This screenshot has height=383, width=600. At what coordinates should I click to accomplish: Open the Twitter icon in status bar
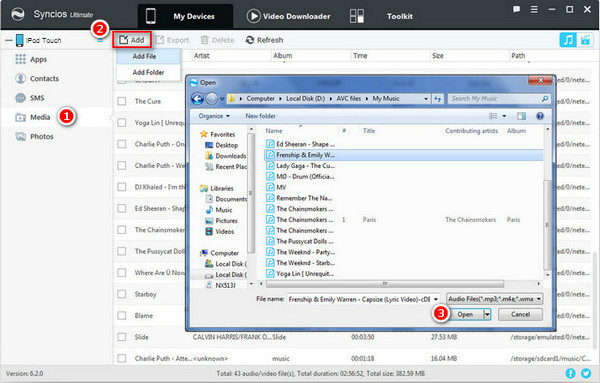point(586,373)
